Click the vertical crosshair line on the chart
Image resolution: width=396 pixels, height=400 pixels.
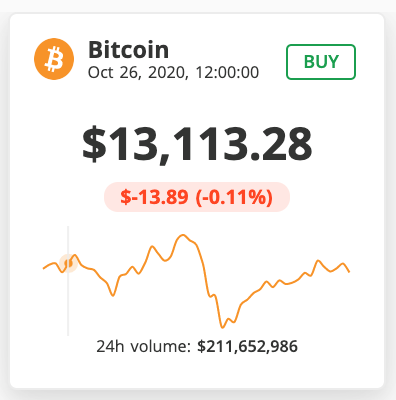tap(68, 281)
